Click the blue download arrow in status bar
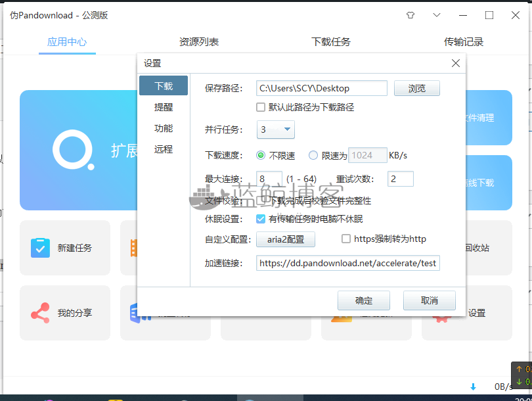 (x=473, y=387)
